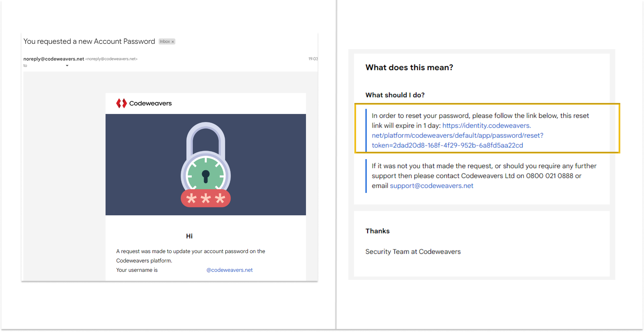Click the Thanks heading

pos(377,231)
